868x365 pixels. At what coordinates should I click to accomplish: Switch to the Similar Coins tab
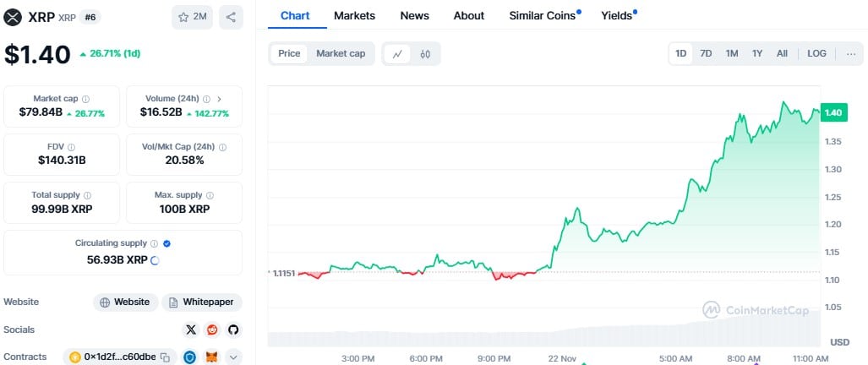click(x=544, y=15)
